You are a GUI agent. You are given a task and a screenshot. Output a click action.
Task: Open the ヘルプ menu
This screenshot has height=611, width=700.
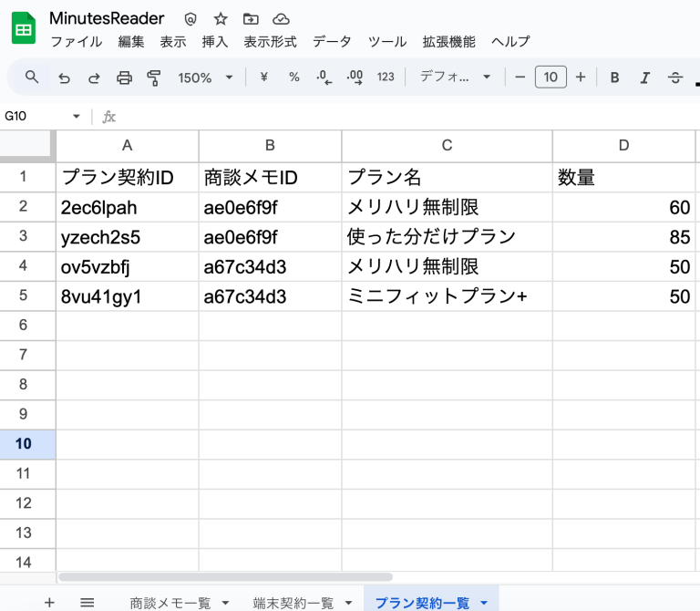(x=510, y=42)
